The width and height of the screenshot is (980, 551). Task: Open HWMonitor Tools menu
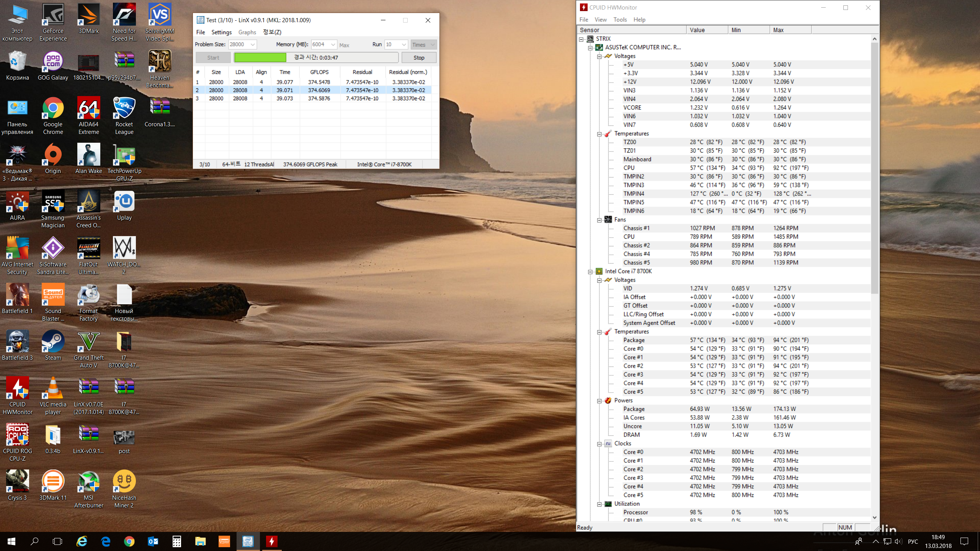point(620,20)
